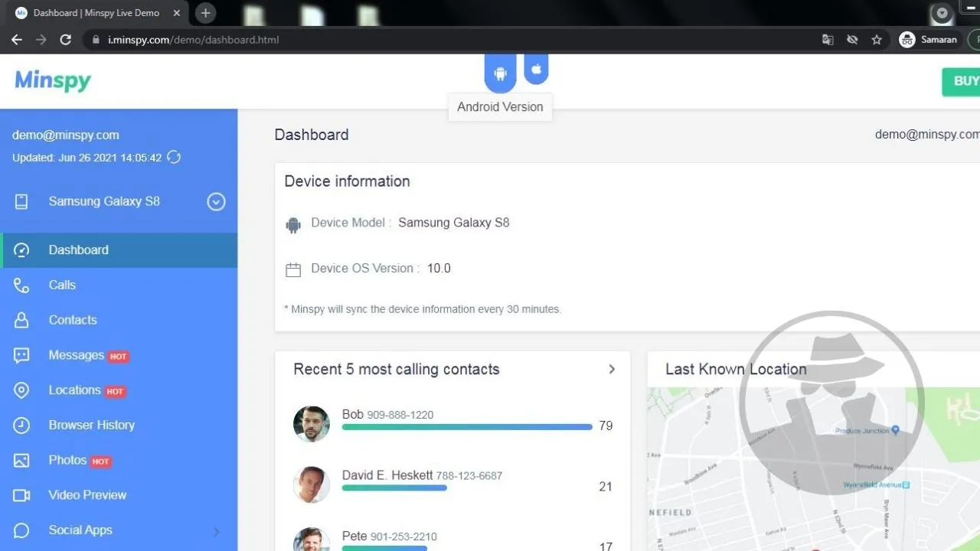
Task: Click David E. Heskett's call progress bar
Action: [394, 487]
